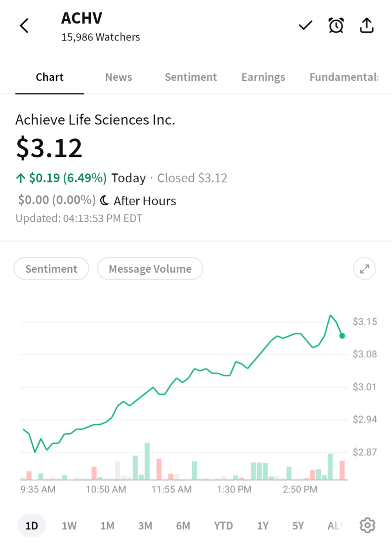Tap the back arrow icon
Viewport: 392px width, 552px height.
click(25, 26)
